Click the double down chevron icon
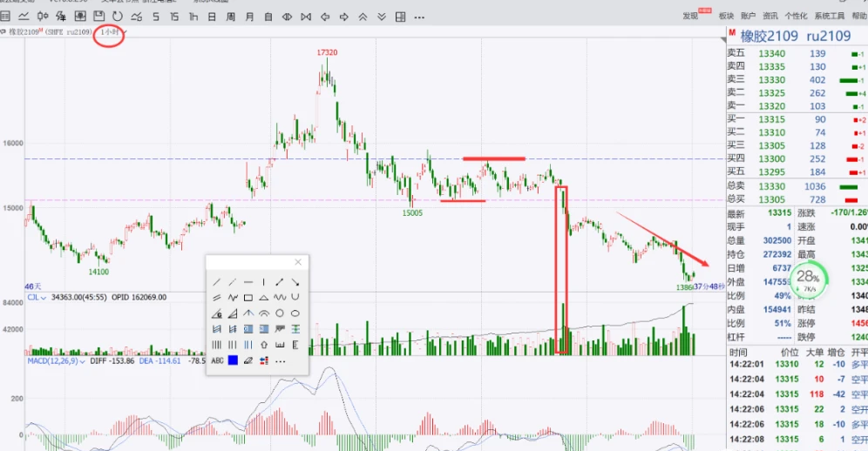 point(382,17)
